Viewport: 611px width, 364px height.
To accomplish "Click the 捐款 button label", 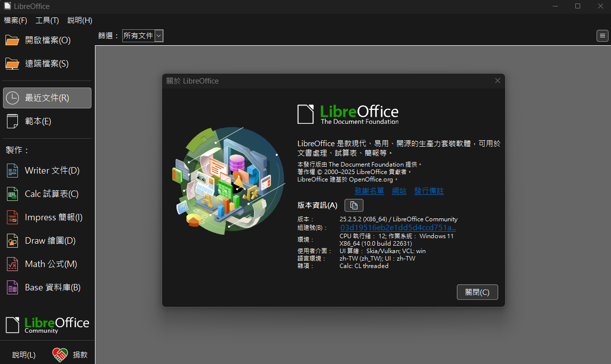I will tap(80, 355).
